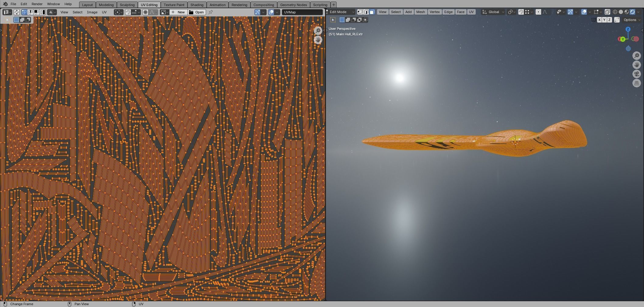Open the image browse dropdown in UV editor

click(x=165, y=12)
